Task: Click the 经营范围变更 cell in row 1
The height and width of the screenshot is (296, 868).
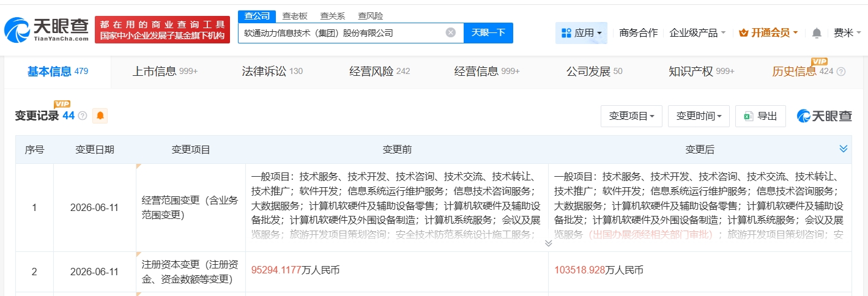Action: (x=191, y=207)
